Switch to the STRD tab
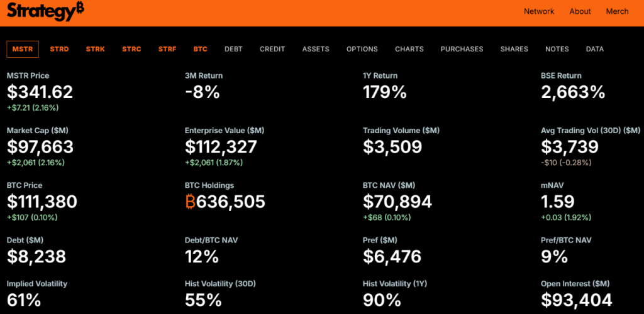The image size is (644, 314). tap(59, 49)
